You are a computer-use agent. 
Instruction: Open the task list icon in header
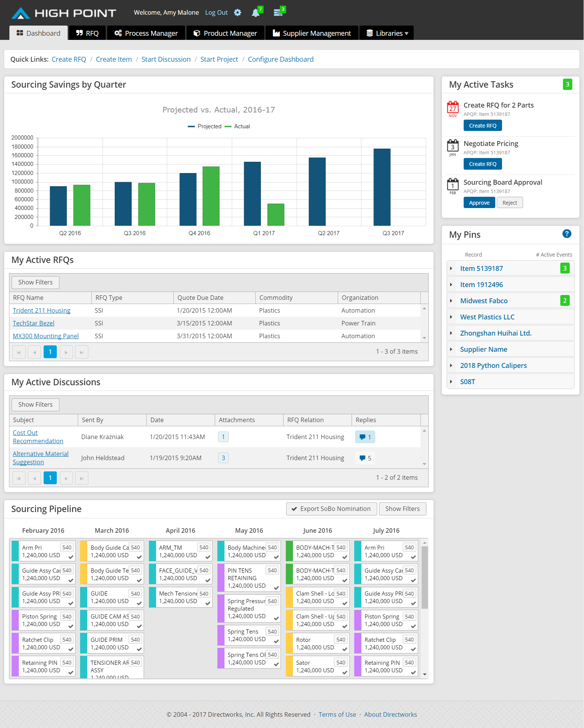click(278, 12)
